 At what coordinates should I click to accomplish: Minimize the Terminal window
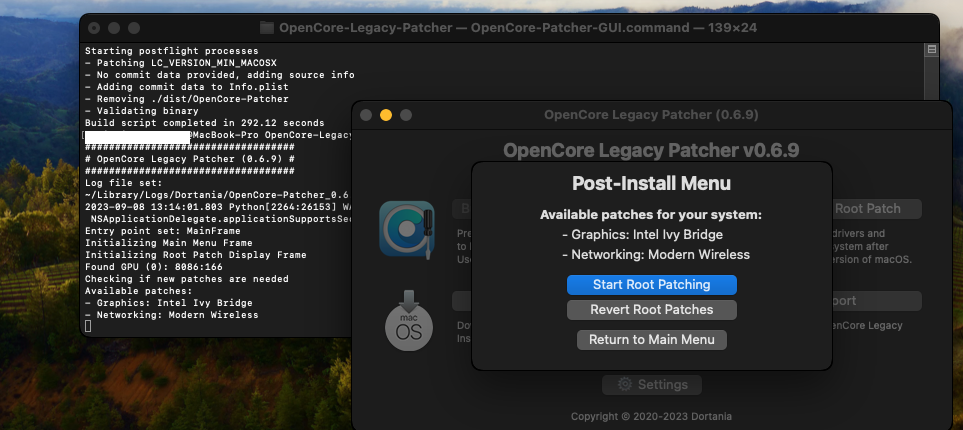tap(114, 28)
